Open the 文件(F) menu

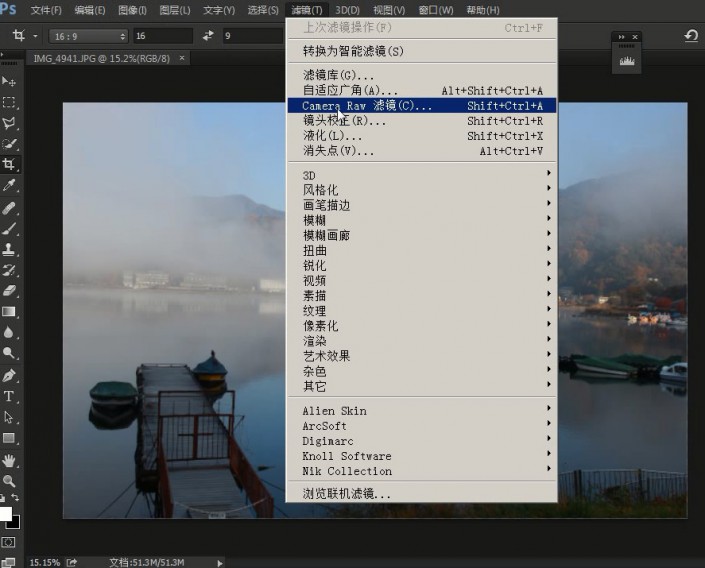pyautogui.click(x=46, y=10)
